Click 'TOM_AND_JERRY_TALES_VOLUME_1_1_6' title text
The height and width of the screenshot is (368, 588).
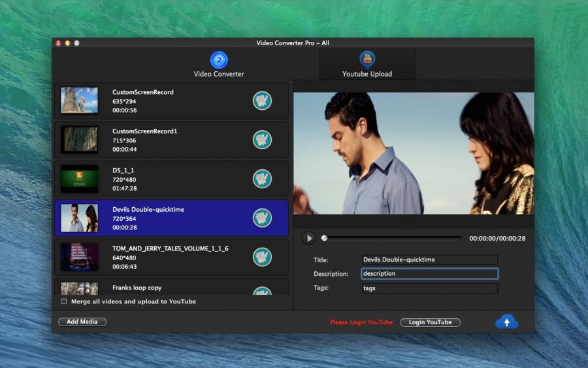click(x=171, y=248)
